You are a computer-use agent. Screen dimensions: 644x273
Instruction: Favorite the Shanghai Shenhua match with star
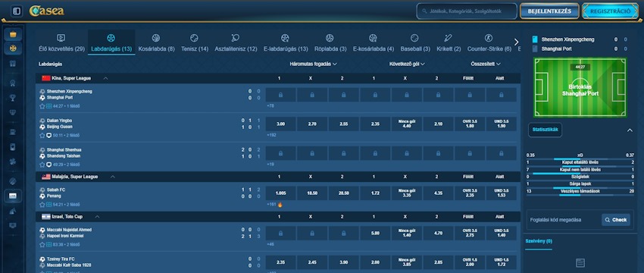pos(42,165)
